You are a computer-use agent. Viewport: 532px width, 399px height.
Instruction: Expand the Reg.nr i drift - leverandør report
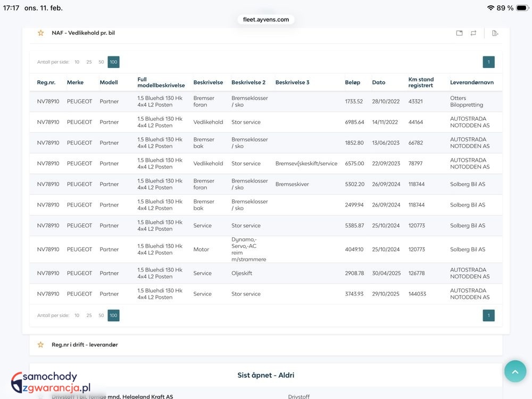pos(85,345)
